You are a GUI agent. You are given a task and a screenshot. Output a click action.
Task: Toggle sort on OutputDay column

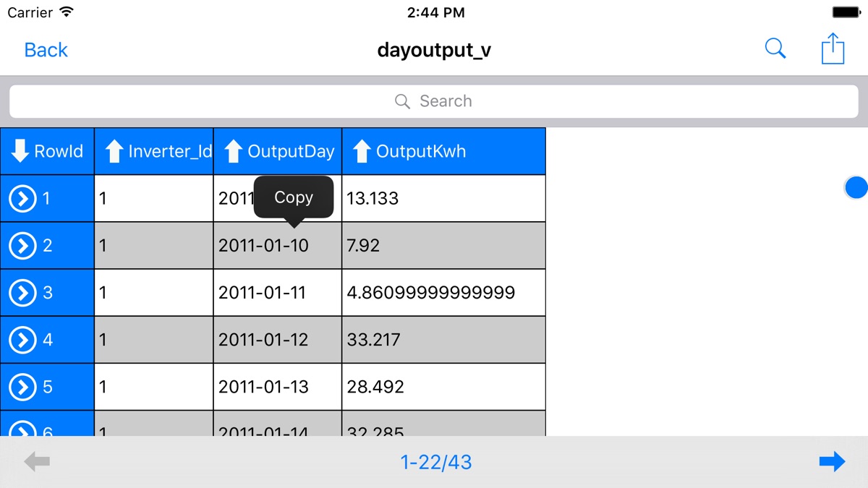(x=233, y=151)
